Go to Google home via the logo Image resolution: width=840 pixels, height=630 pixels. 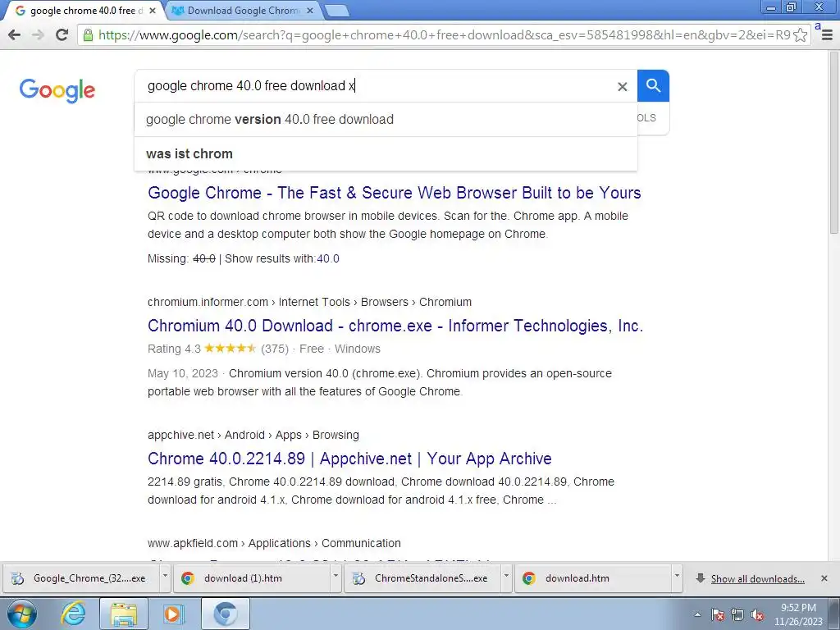pos(57,90)
